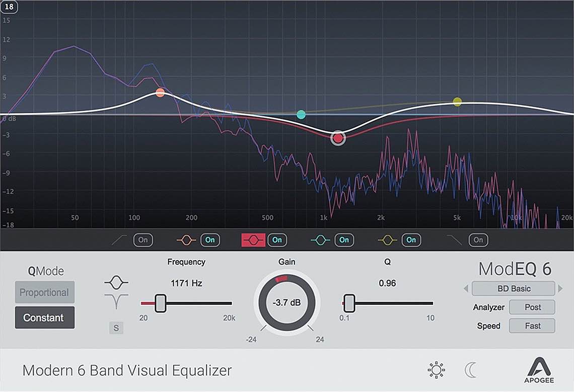Disable the yellow band On toggle
The image size is (574, 392).
click(411, 240)
